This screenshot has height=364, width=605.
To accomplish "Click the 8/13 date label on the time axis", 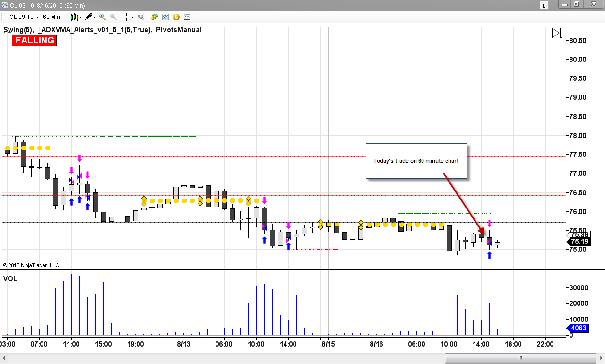I will 183,344.
